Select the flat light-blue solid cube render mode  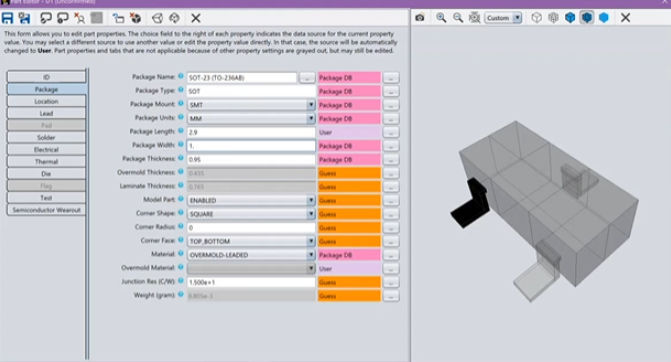603,18
